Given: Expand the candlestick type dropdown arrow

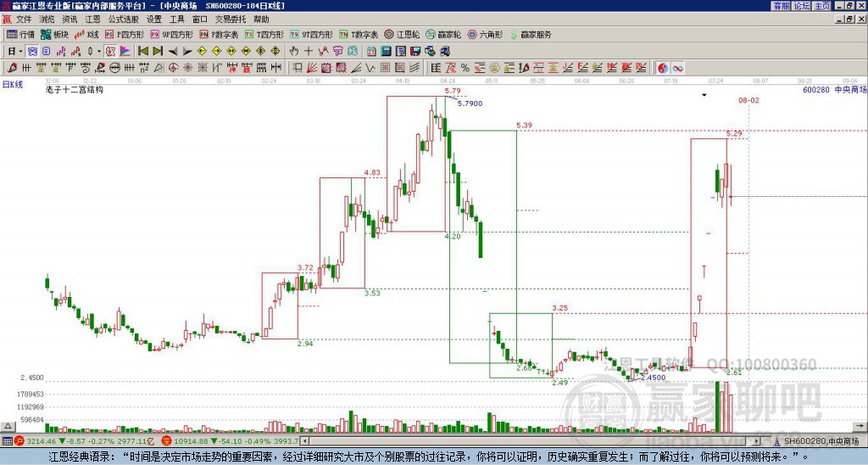Looking at the screenshot, I should 99,52.
